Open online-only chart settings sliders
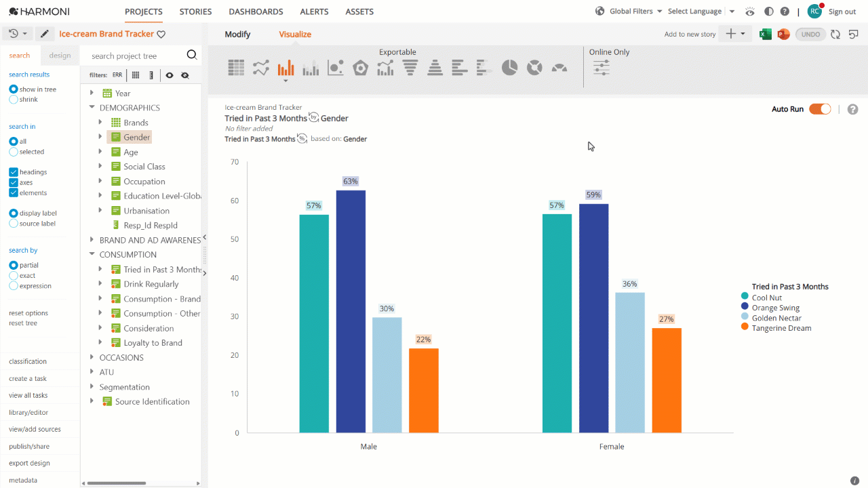This screenshot has width=868, height=488. [601, 67]
